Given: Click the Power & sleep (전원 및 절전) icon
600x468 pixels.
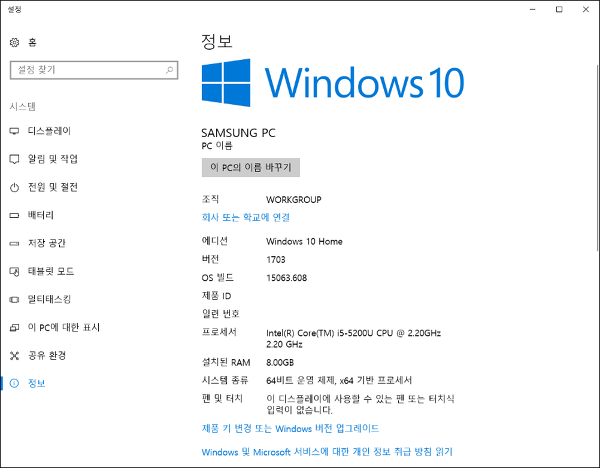Looking at the screenshot, I should coord(14,188).
